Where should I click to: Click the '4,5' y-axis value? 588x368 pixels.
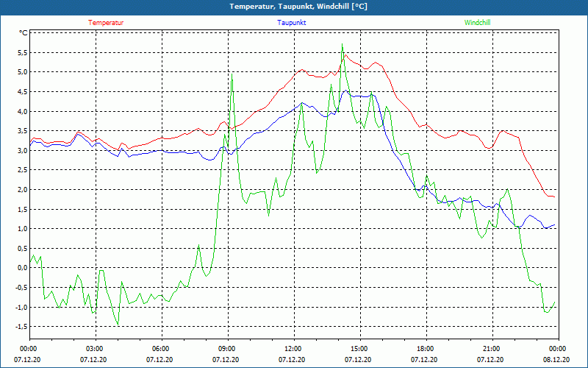click(23, 91)
